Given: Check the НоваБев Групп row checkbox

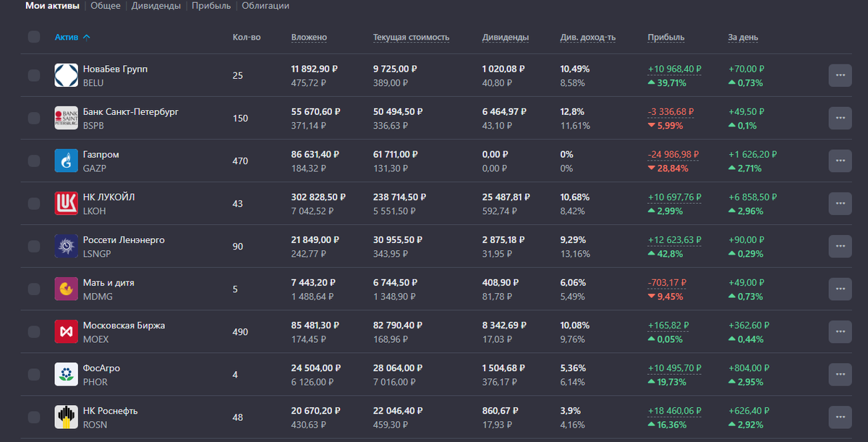Looking at the screenshot, I should (x=34, y=75).
